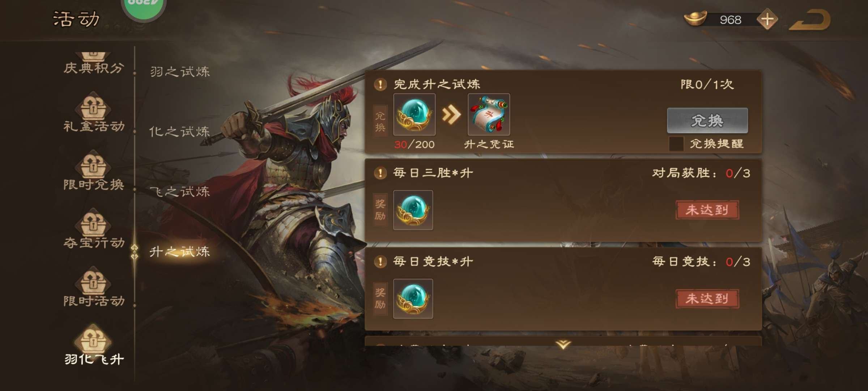Viewport: 868px width, 391px height.
Task: Toggle the 兑换提醒 checkbox
Action: pos(676,144)
